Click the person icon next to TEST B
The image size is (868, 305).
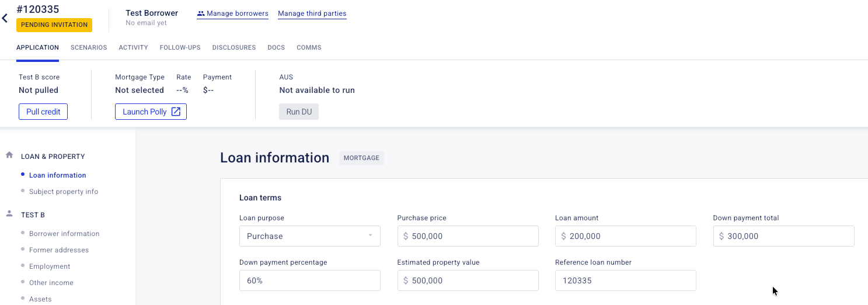click(x=9, y=214)
